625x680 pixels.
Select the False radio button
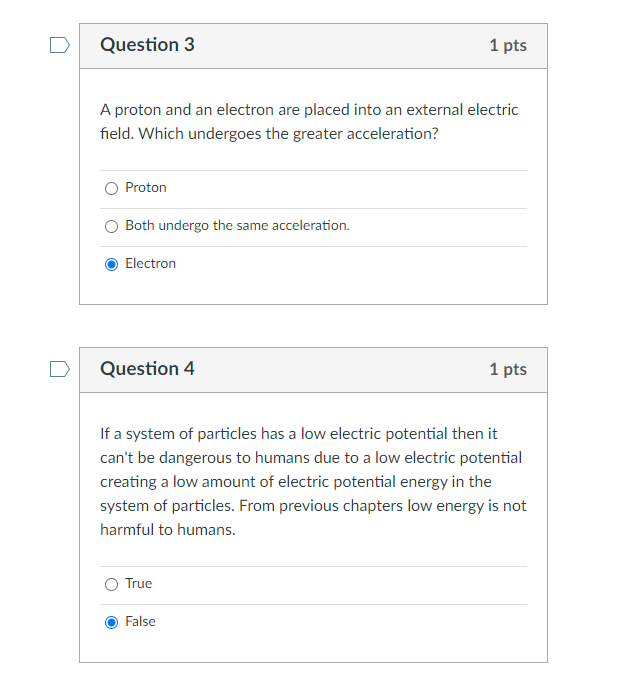coord(111,622)
